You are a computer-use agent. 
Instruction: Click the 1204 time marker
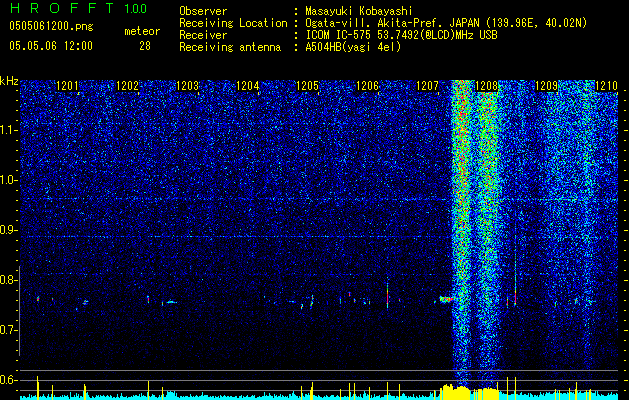tap(248, 86)
